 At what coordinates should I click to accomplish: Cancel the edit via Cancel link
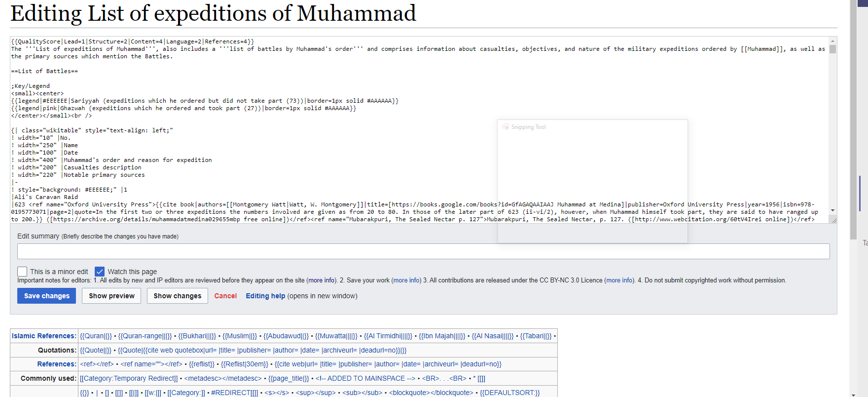tap(225, 296)
